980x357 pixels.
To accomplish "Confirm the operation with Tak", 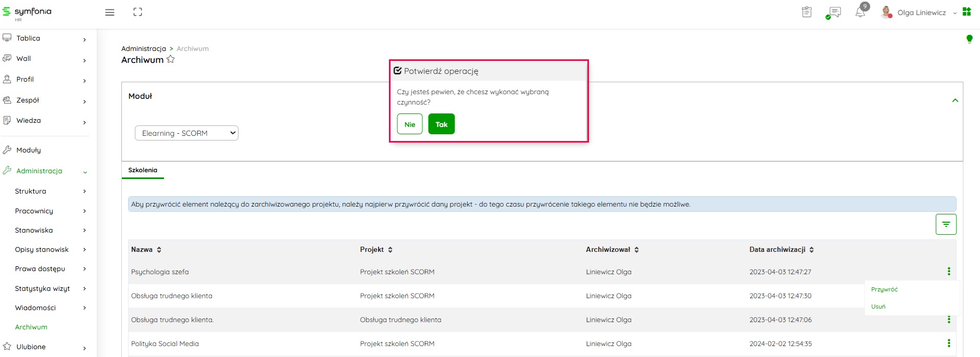I will (x=441, y=124).
